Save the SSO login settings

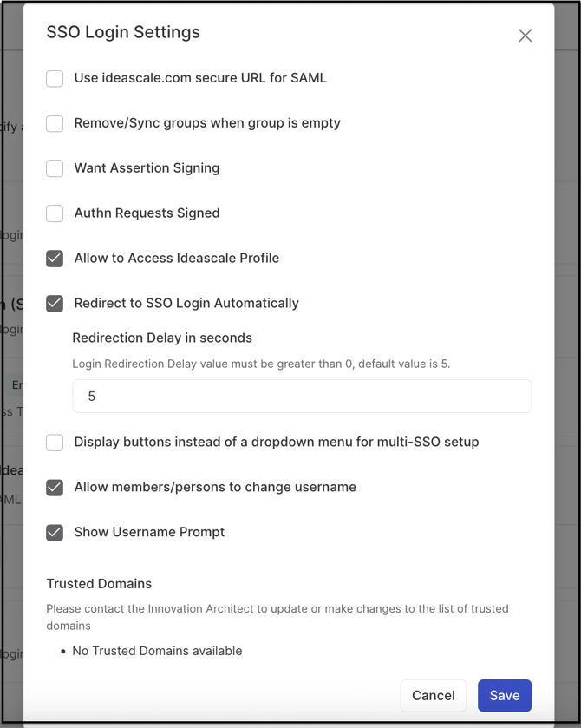pyautogui.click(x=504, y=695)
